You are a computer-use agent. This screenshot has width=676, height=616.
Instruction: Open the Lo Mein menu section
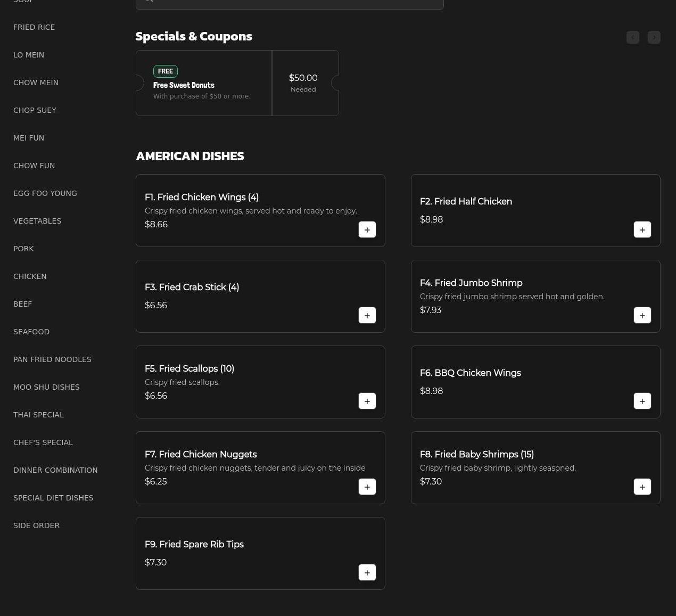click(x=29, y=55)
